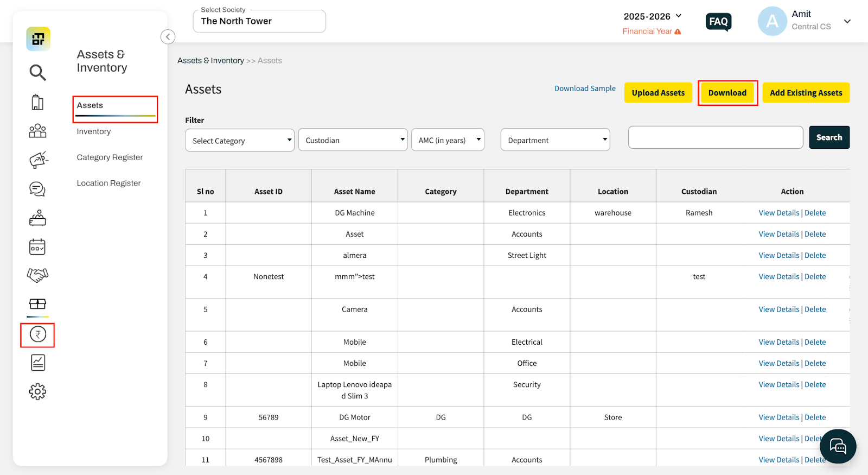
Task: Open the live chat support bubble
Action: [x=838, y=447]
